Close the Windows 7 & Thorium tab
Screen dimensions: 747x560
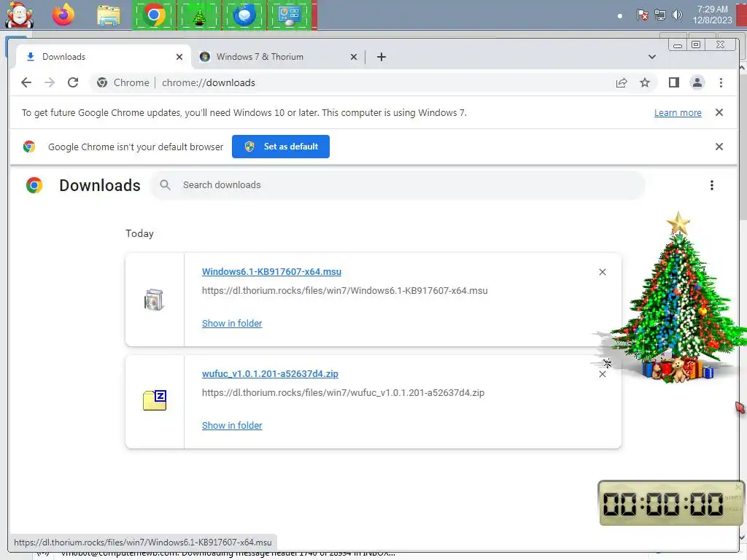click(354, 57)
